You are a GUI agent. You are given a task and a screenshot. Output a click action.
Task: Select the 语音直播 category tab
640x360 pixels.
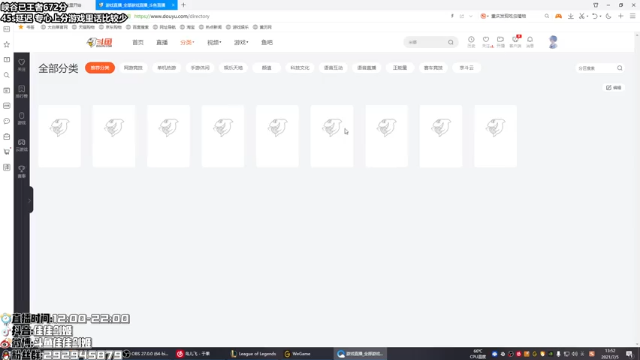coord(367,68)
